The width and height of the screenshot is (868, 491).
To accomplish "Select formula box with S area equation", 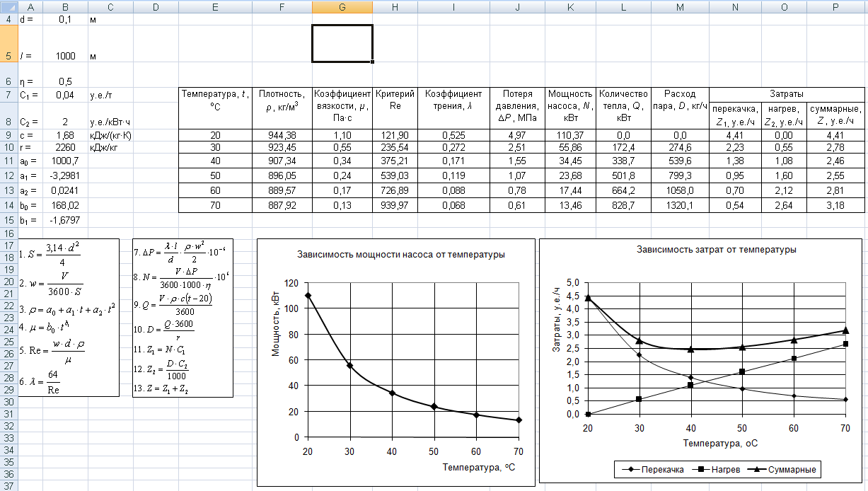I will 69,318.
